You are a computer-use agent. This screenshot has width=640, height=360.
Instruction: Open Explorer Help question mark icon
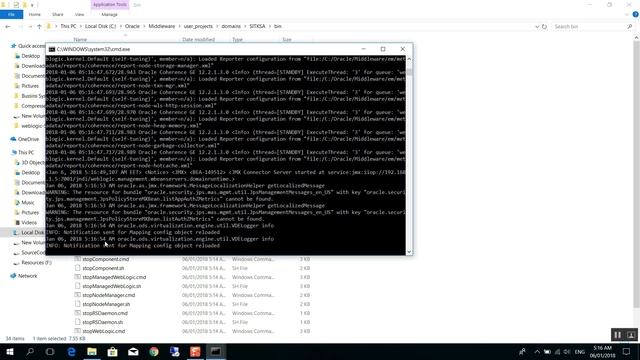[x=636, y=14]
